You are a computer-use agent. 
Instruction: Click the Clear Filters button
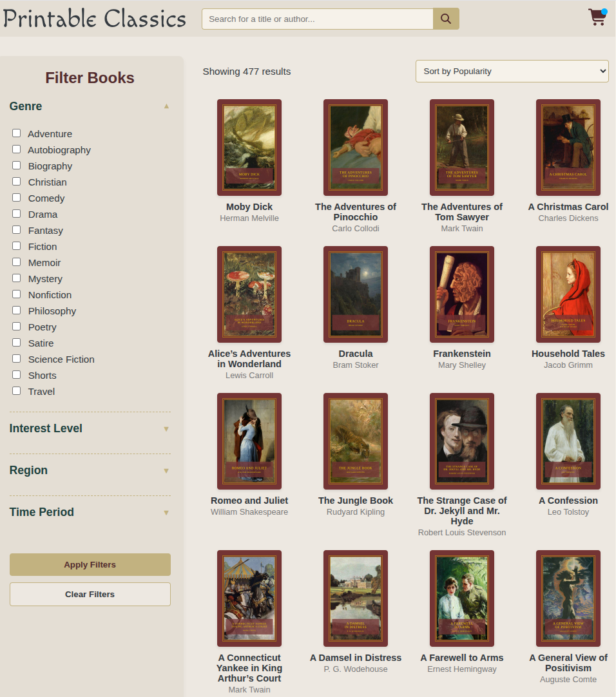tap(90, 594)
